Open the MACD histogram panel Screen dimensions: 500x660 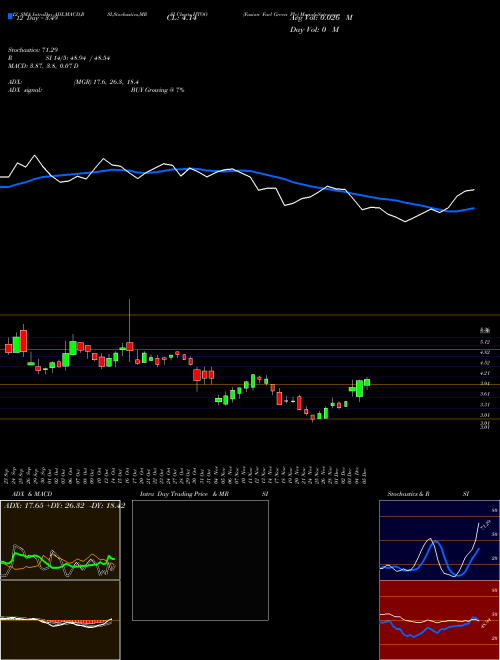coord(60,620)
